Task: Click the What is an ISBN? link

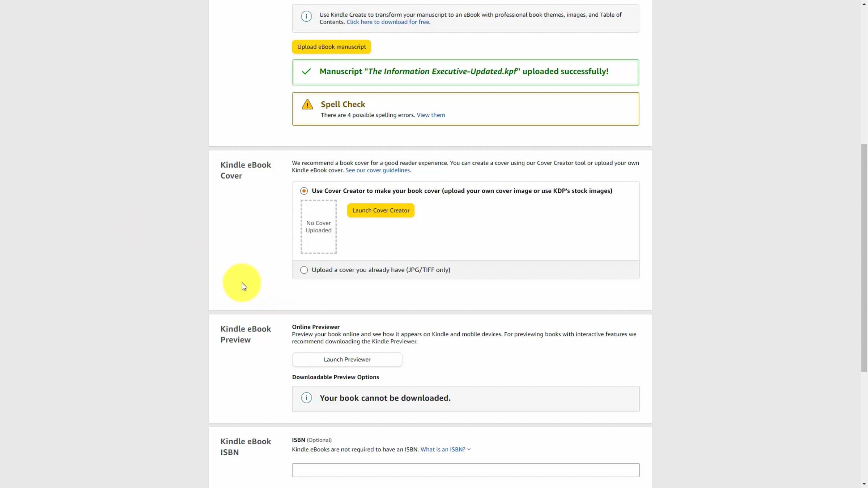Action: click(x=443, y=449)
